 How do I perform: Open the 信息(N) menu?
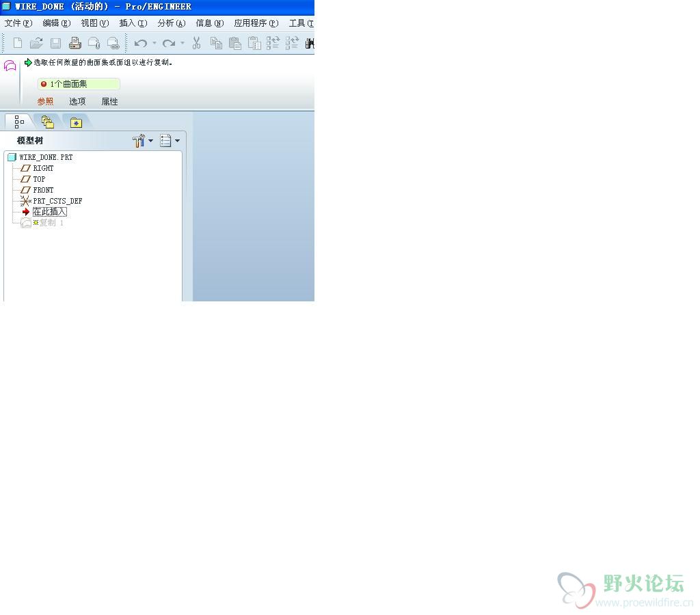[210, 23]
